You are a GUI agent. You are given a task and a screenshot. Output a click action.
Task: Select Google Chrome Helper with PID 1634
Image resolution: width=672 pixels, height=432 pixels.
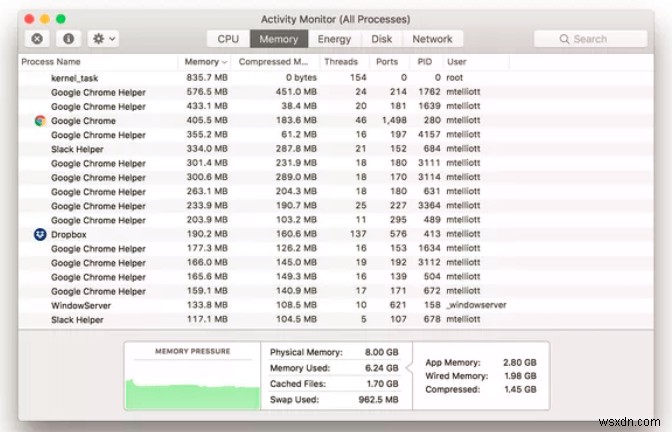click(336, 248)
